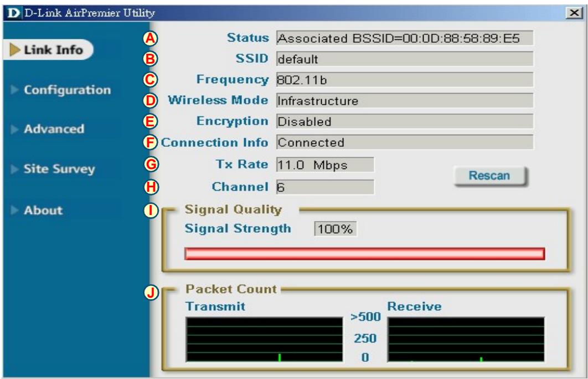Click the Tx Rate field showing 11.0 Mbps
This screenshot has width=588, height=379.
click(325, 165)
